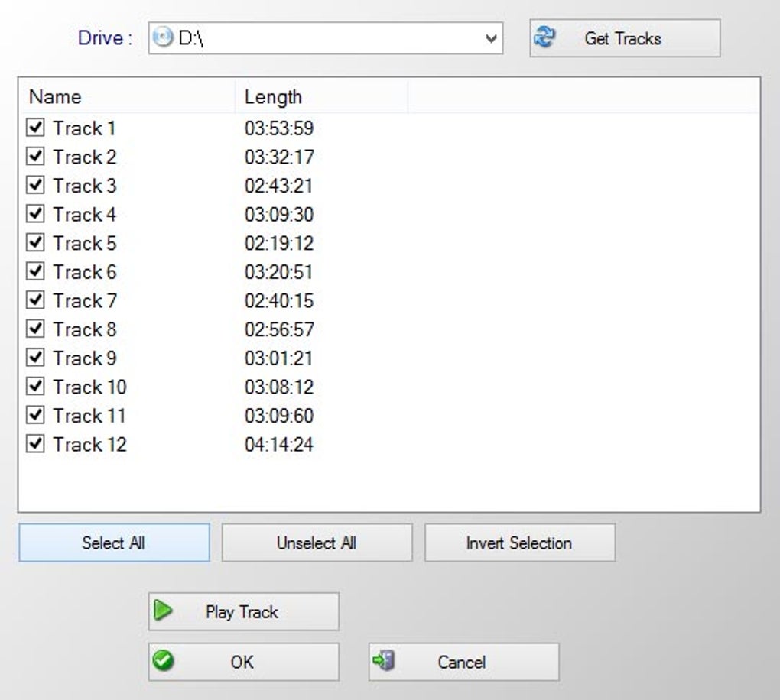This screenshot has height=700, width=780.
Task: Select length 03:53:59 of Track 1
Action: pos(279,128)
